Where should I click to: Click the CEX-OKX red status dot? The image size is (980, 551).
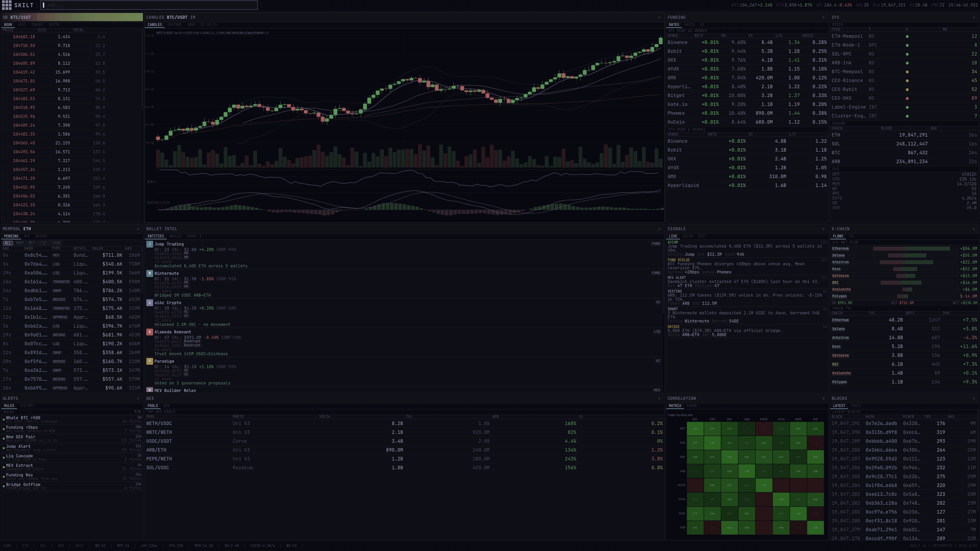(907, 98)
